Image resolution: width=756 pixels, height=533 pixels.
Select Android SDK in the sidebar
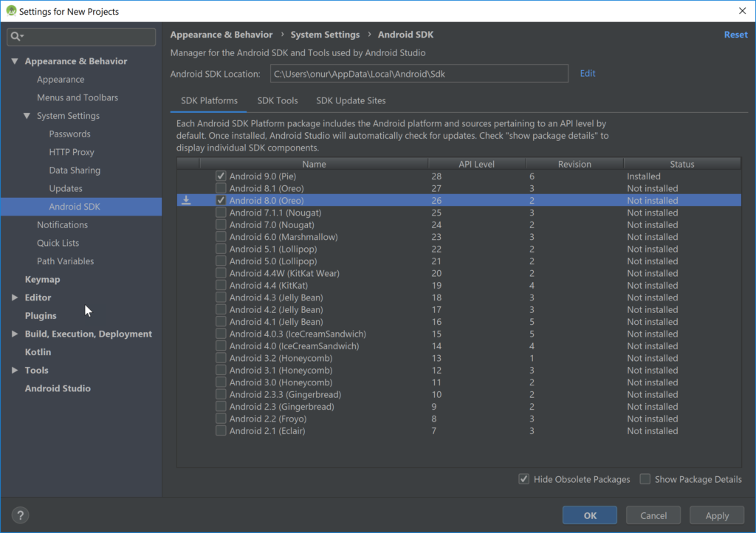[x=81, y=206]
